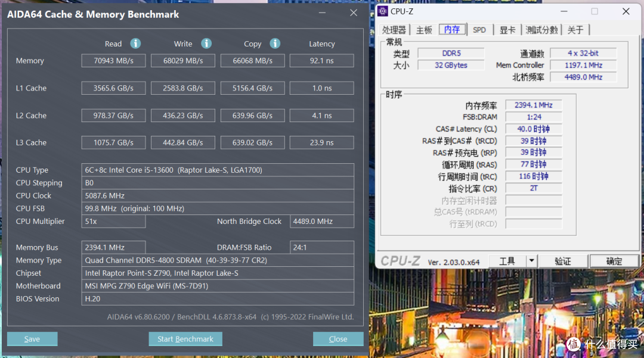Viewport: 644px width, 358px height.
Task: Click L3 Cache Copy value 639.02 GB/s
Action: click(x=253, y=143)
